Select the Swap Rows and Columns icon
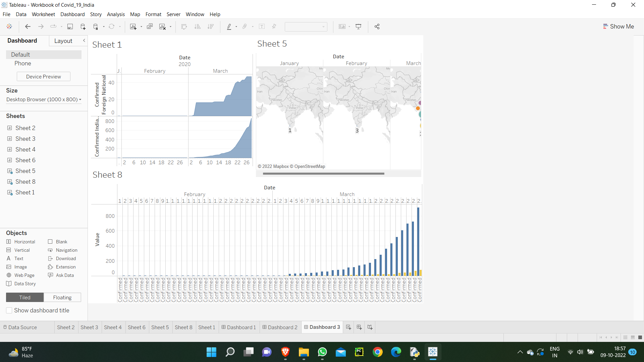The image size is (644, 362). coord(184,26)
